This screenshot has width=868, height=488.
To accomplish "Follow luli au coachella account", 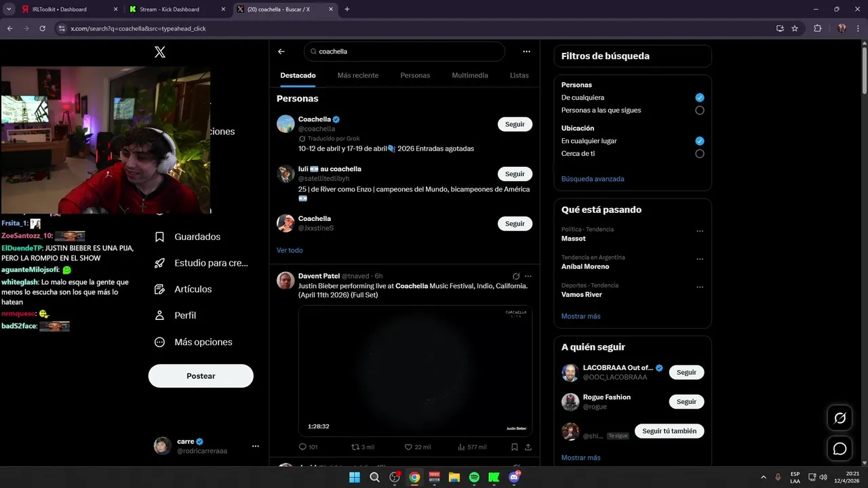I will pyautogui.click(x=515, y=174).
